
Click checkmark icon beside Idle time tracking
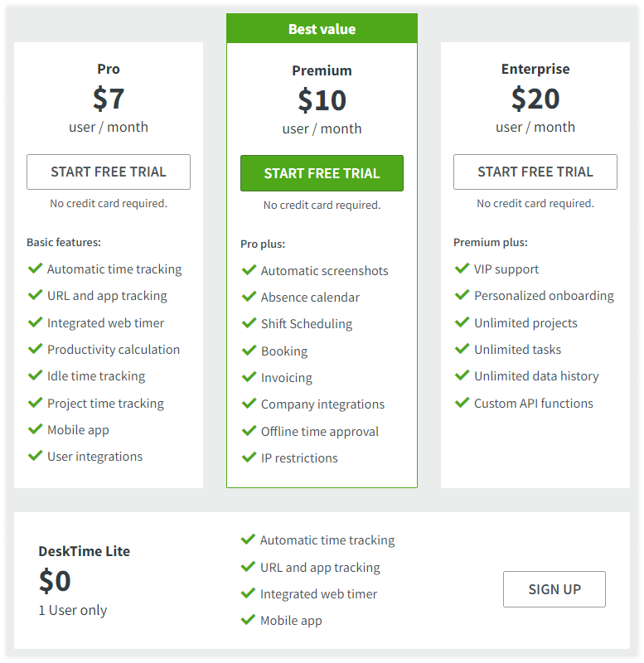tap(35, 375)
